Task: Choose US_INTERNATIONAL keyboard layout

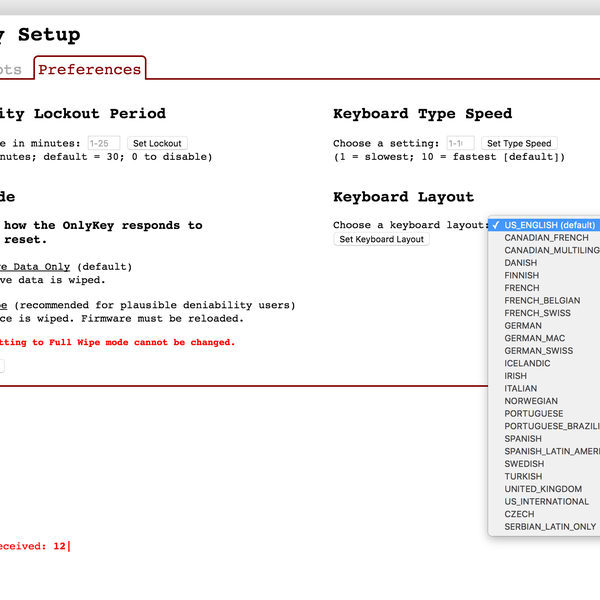Action: click(x=544, y=502)
